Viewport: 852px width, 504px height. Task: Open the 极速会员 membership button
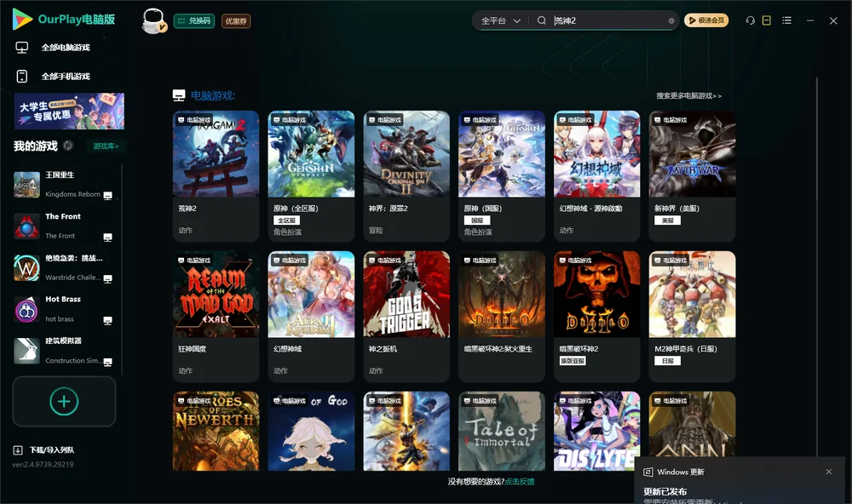pyautogui.click(x=705, y=20)
